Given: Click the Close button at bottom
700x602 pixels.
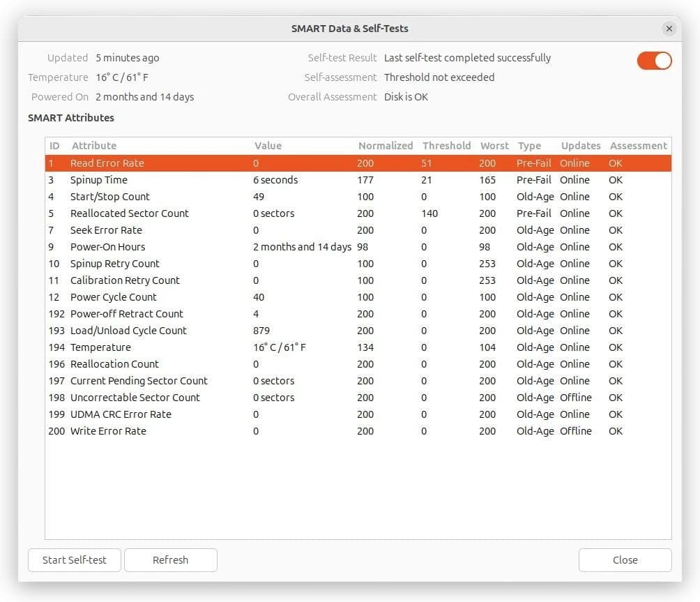Looking at the screenshot, I should point(625,560).
